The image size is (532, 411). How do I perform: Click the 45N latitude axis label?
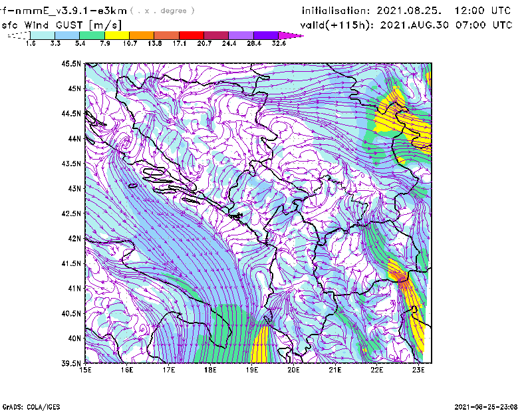pyautogui.click(x=74, y=88)
